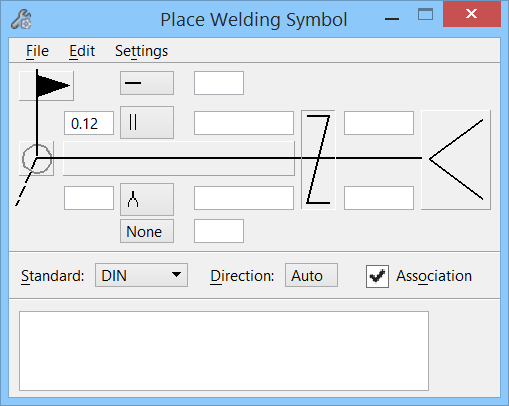This screenshot has width=509, height=406.
Task: Click the wide upper field beside the butt weld symbol
Action: point(244,123)
